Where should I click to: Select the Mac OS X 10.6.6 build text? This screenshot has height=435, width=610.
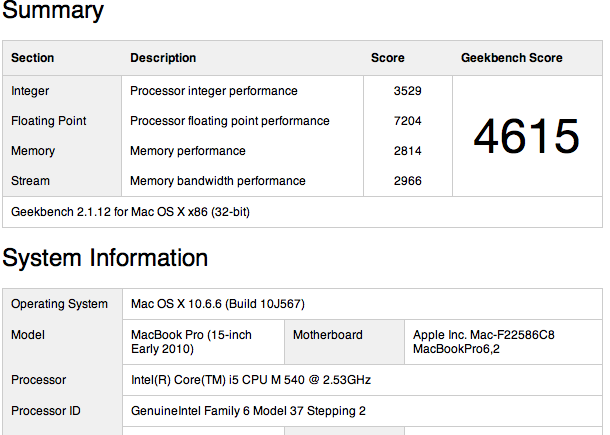click(218, 304)
